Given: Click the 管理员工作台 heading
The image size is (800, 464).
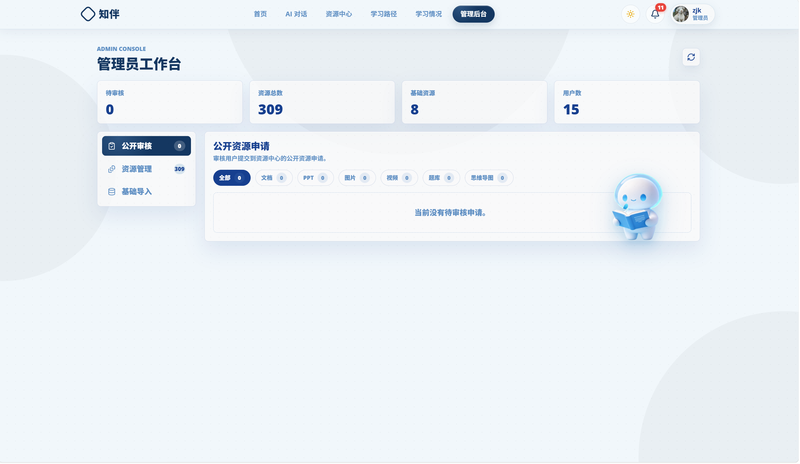Looking at the screenshot, I should 139,64.
